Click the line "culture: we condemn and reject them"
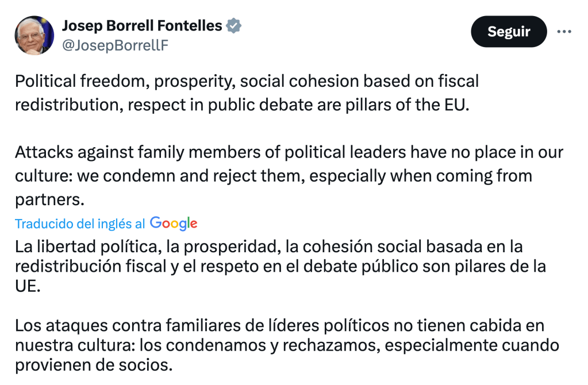 [273, 175]
